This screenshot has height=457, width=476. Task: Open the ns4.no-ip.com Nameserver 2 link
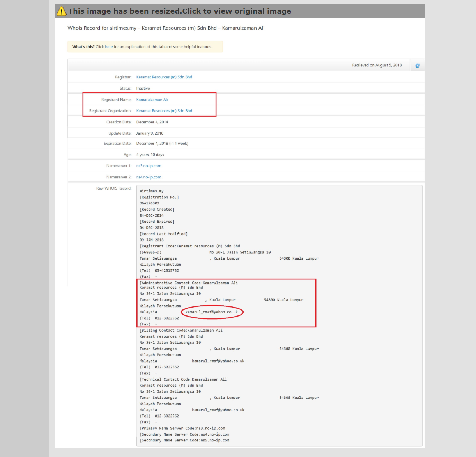pos(149,177)
